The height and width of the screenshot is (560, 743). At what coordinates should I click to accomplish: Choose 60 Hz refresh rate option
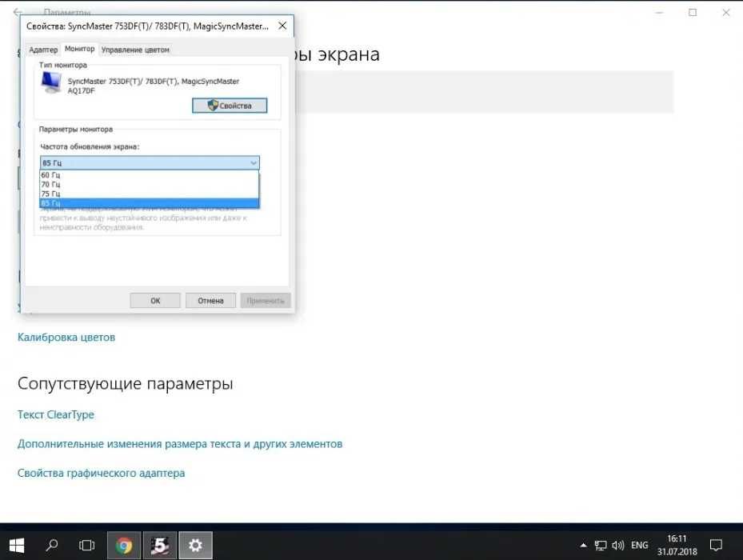(150, 175)
